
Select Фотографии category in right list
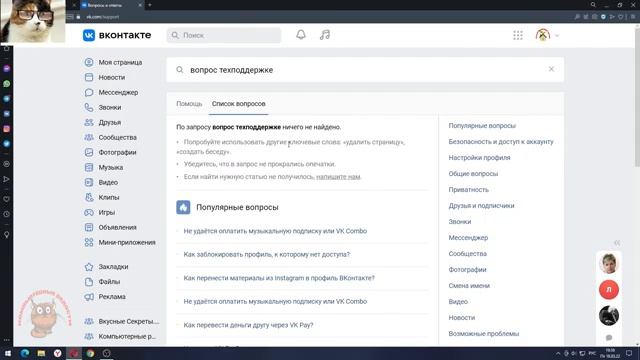(467, 269)
